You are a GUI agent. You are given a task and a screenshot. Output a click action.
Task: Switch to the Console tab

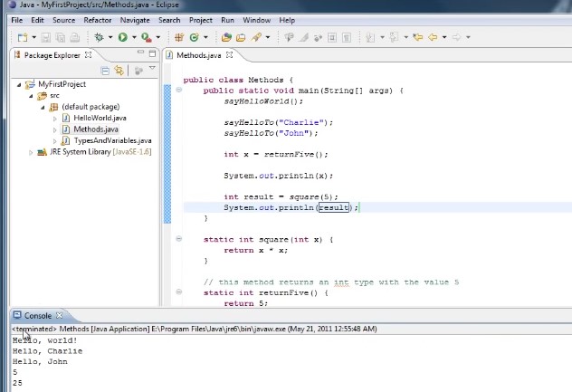(x=37, y=315)
